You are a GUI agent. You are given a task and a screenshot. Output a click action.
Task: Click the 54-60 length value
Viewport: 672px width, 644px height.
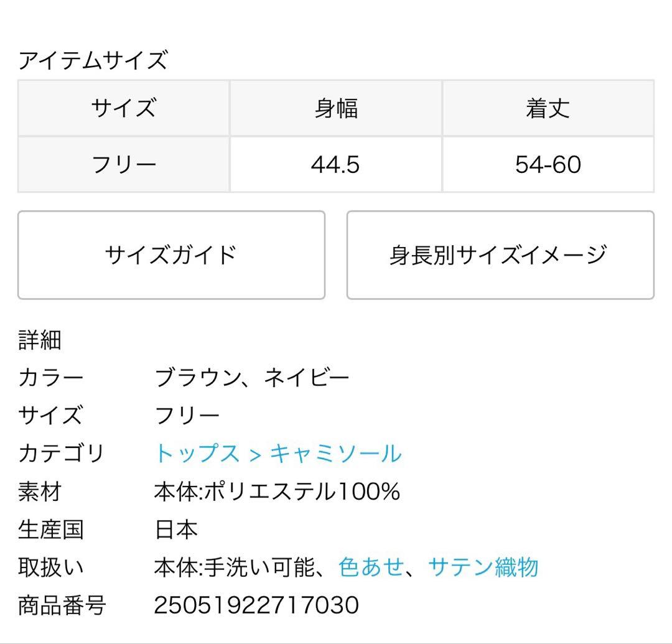(x=549, y=163)
